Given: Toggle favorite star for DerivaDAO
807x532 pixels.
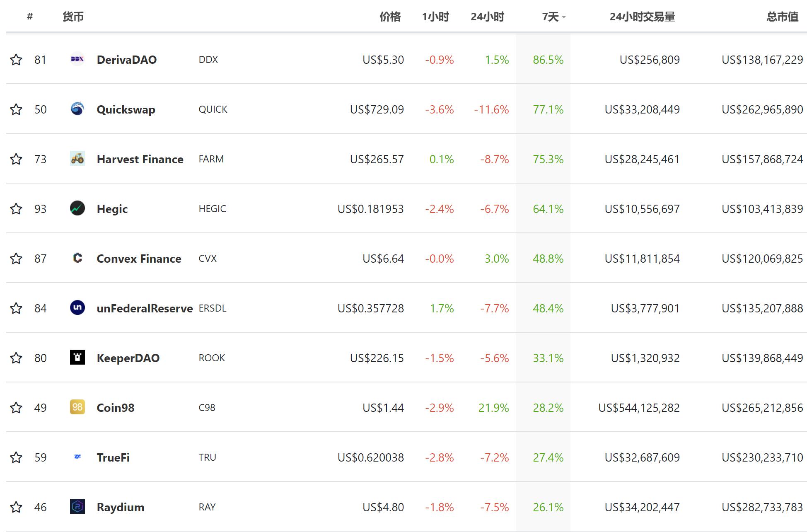Looking at the screenshot, I should [x=16, y=60].
